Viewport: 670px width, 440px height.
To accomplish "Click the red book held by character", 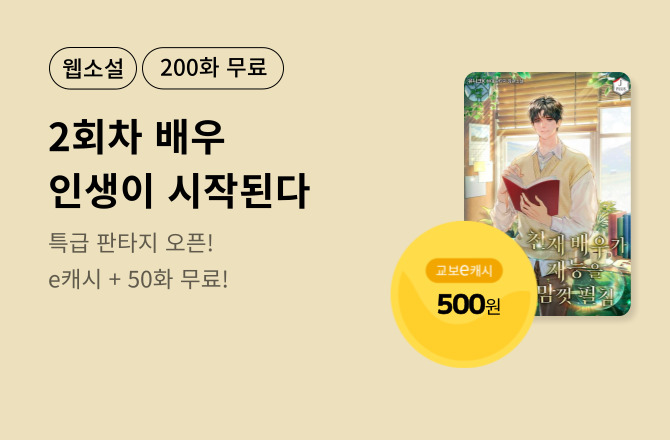I will 532,194.
